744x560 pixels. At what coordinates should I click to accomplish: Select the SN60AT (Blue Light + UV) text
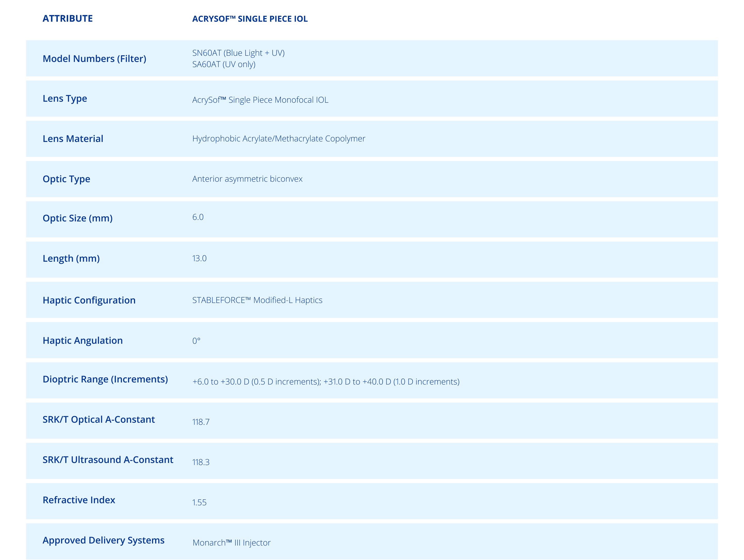click(238, 53)
